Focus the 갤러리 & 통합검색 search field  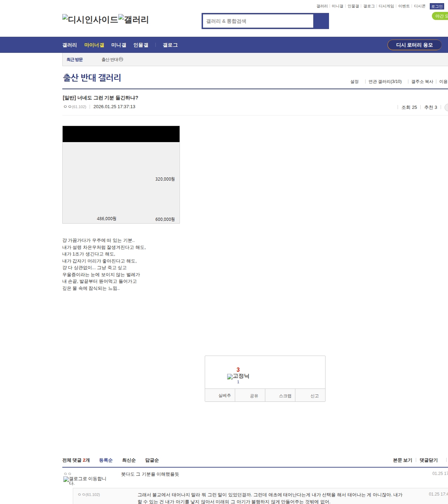click(258, 21)
